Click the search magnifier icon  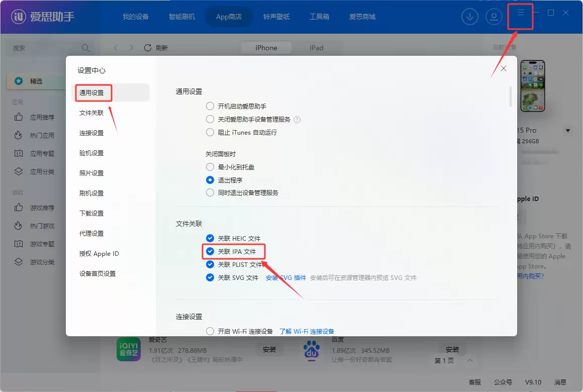(85, 48)
